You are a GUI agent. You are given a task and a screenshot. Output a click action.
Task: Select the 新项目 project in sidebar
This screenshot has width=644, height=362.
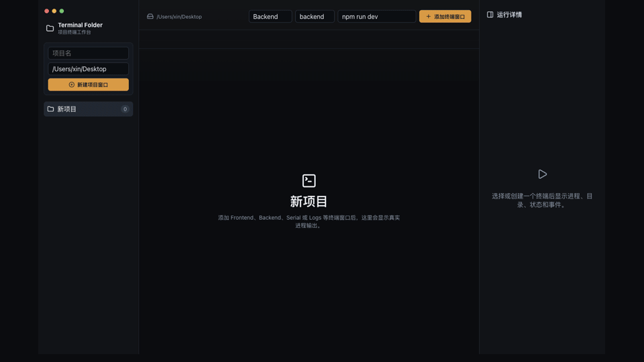click(x=89, y=109)
